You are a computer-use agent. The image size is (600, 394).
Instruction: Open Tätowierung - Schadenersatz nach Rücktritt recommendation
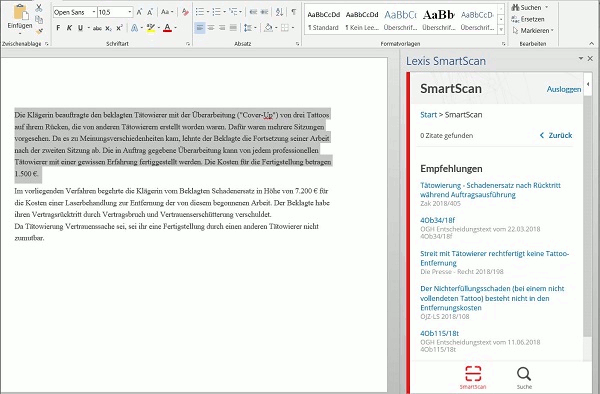coord(490,190)
